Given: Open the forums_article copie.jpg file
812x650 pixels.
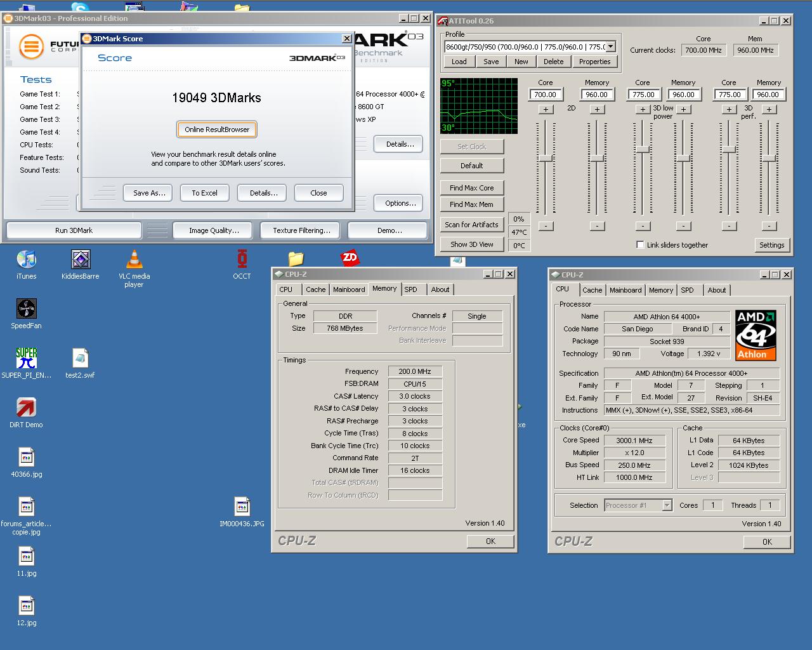Looking at the screenshot, I should [x=26, y=507].
